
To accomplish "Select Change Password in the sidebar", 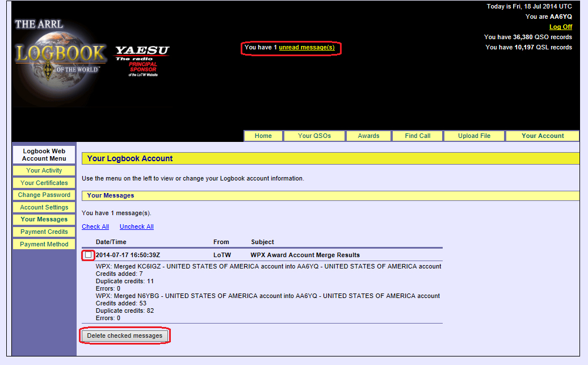I will pyautogui.click(x=44, y=195).
